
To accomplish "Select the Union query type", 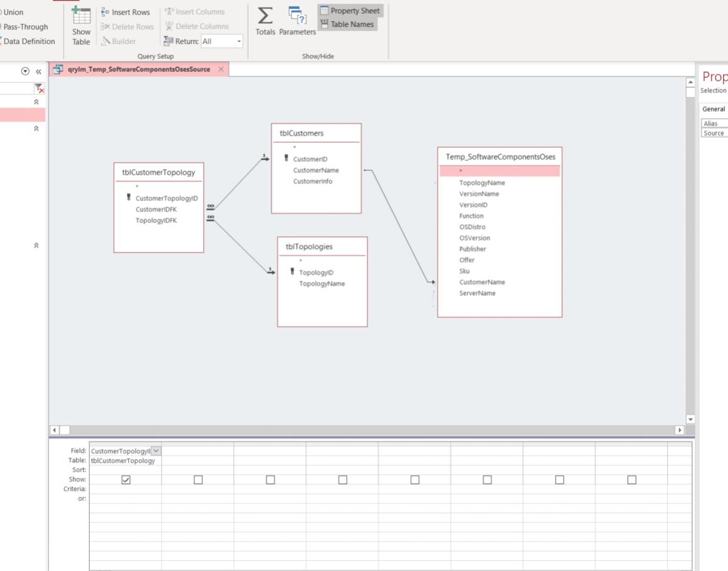I will (x=12, y=12).
